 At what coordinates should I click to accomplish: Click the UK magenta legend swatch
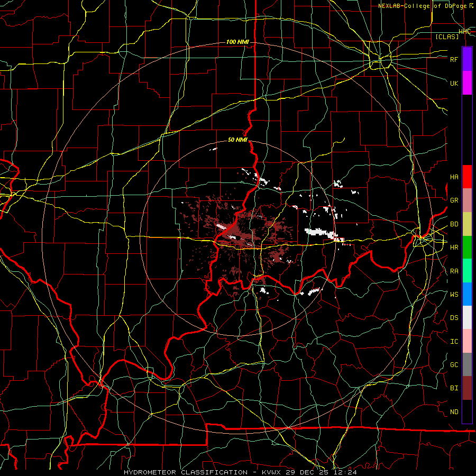(467, 83)
